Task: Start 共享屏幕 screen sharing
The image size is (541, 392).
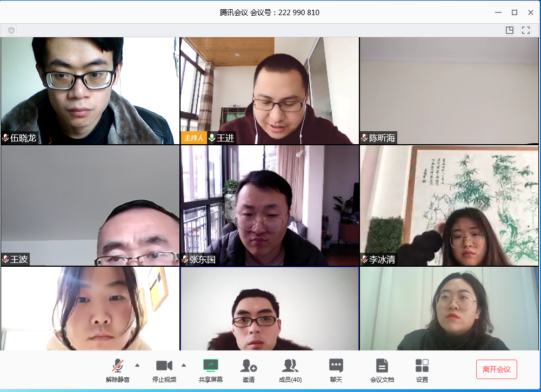Action: point(210,370)
